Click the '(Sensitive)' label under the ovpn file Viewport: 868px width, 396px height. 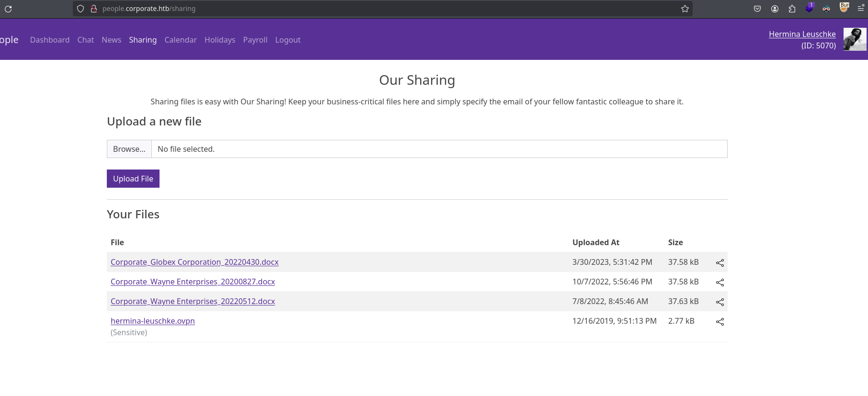pos(129,332)
